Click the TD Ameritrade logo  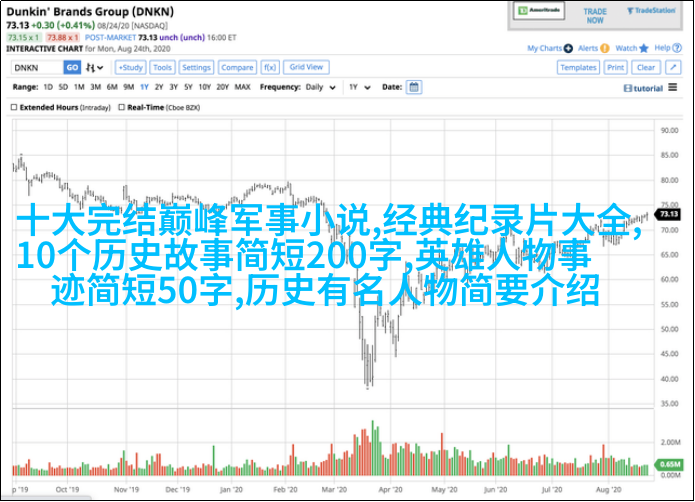point(539,10)
